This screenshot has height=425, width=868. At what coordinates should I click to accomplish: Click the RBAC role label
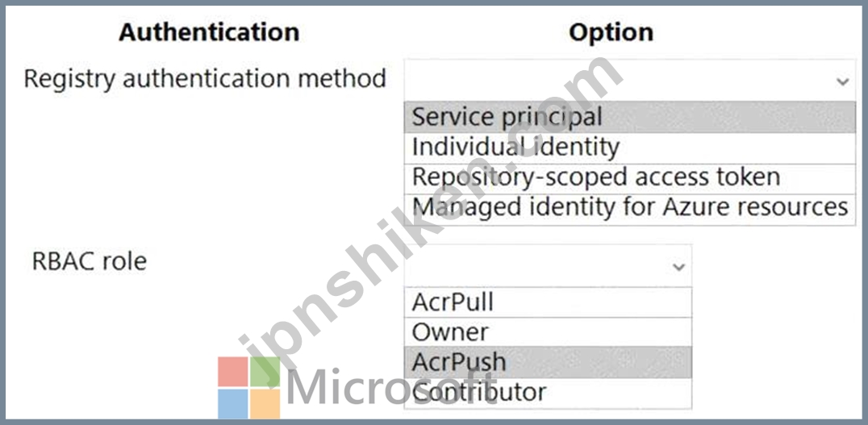90,261
